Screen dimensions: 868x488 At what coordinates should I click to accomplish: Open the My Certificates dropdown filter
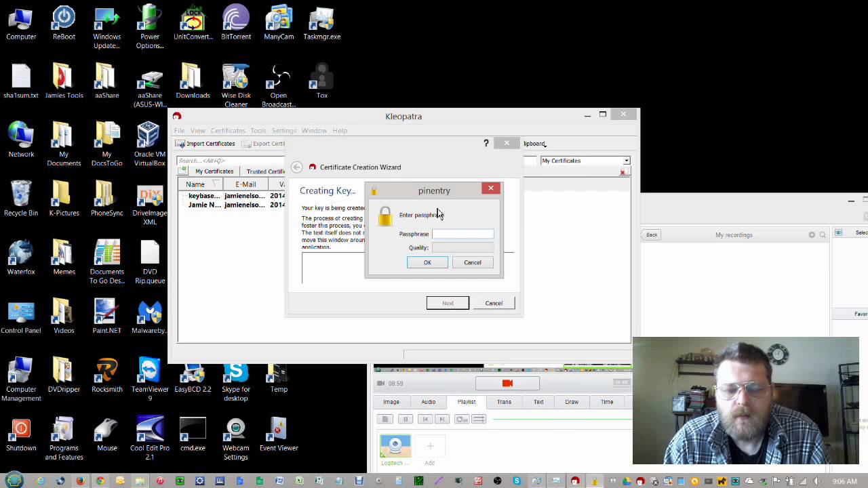pos(585,161)
